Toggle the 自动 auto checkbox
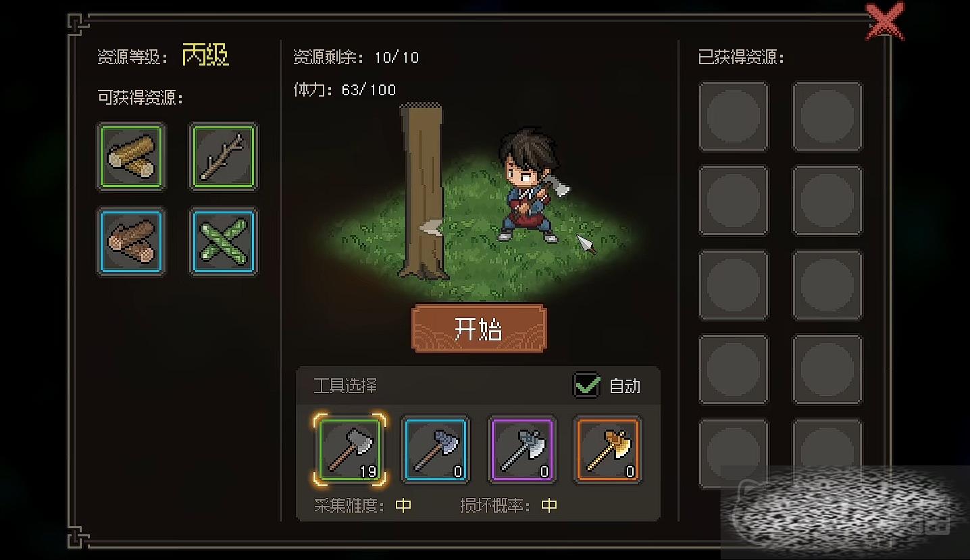The height and width of the screenshot is (560, 970). point(587,386)
